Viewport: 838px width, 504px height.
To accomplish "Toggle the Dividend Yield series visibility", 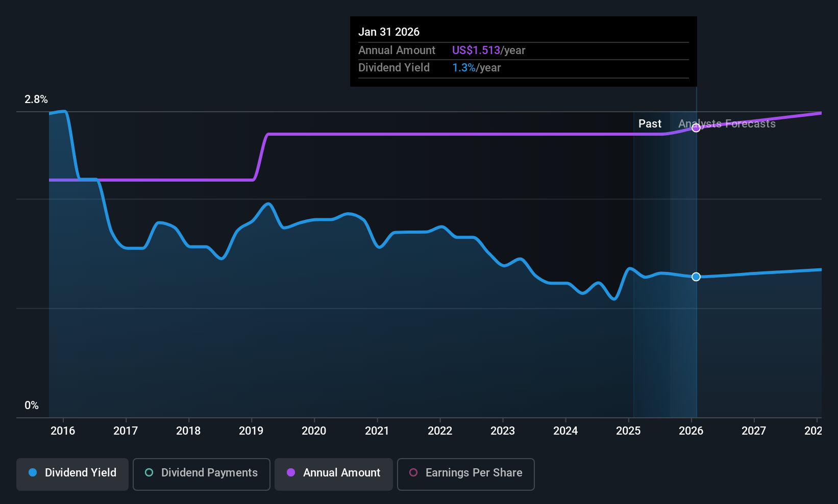I will 72,474.
